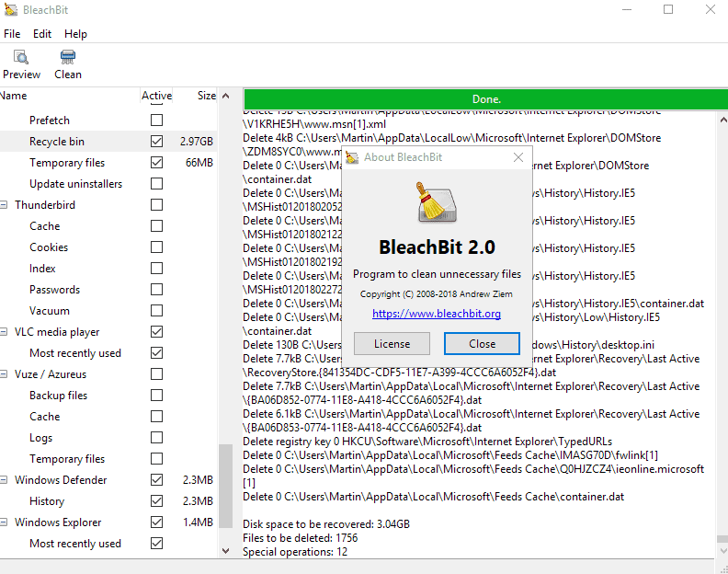Image resolution: width=728 pixels, height=574 pixels.
Task: Click the log pane scroll up arrow
Action: (x=722, y=120)
